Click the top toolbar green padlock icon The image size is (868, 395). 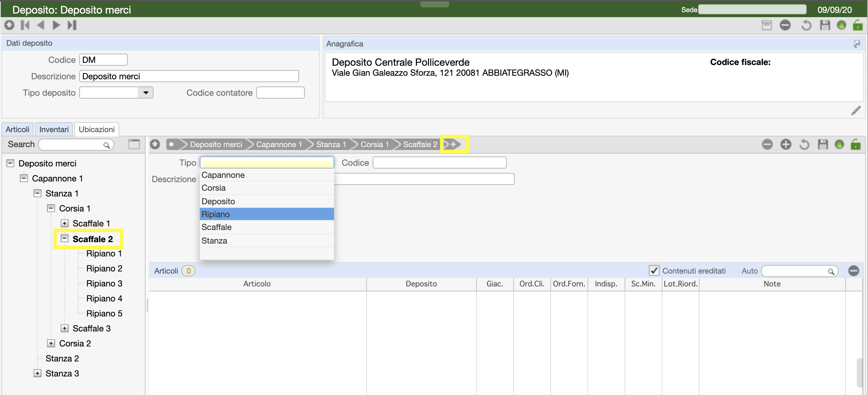pos(858,25)
